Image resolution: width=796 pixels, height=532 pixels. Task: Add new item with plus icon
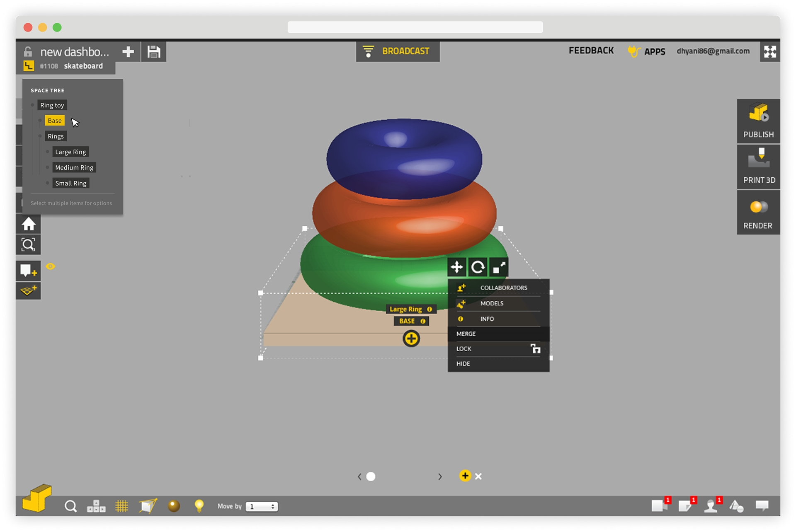pos(128,52)
